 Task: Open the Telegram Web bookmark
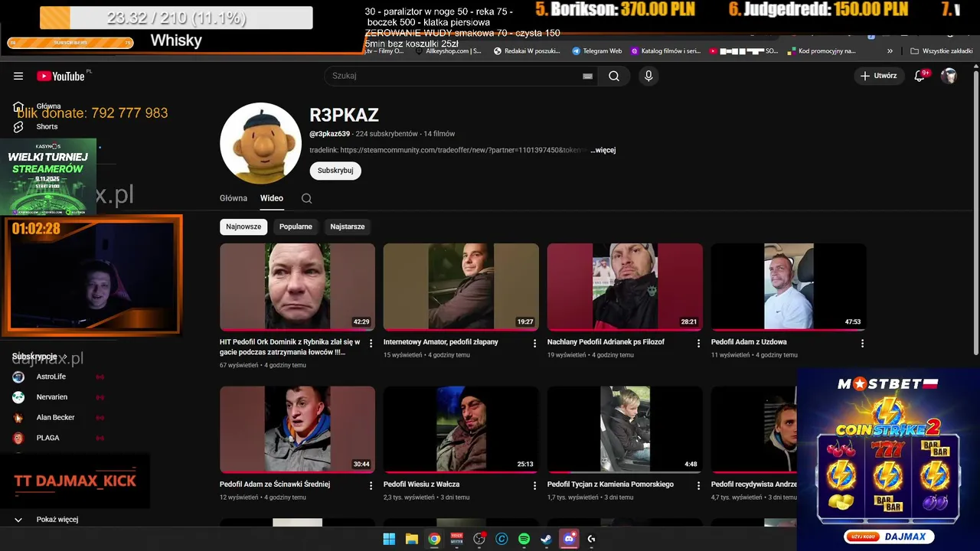click(x=596, y=51)
